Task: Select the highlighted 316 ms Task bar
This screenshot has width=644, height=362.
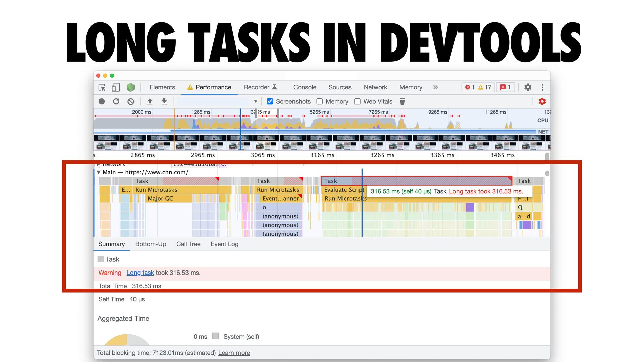Action: pyautogui.click(x=416, y=181)
